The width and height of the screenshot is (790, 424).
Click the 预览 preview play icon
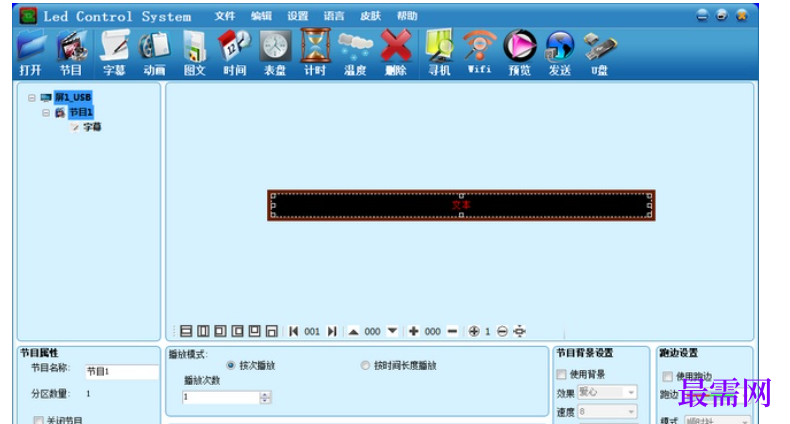click(519, 52)
